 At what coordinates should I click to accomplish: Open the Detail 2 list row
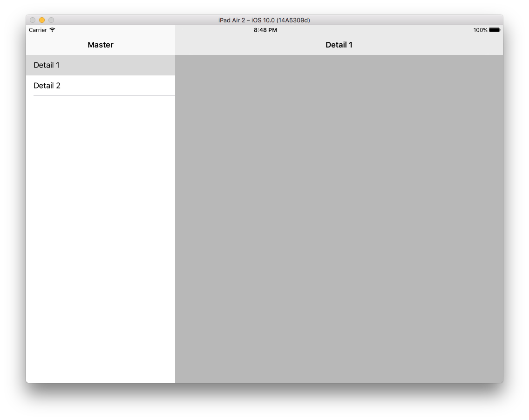pyautogui.click(x=101, y=86)
